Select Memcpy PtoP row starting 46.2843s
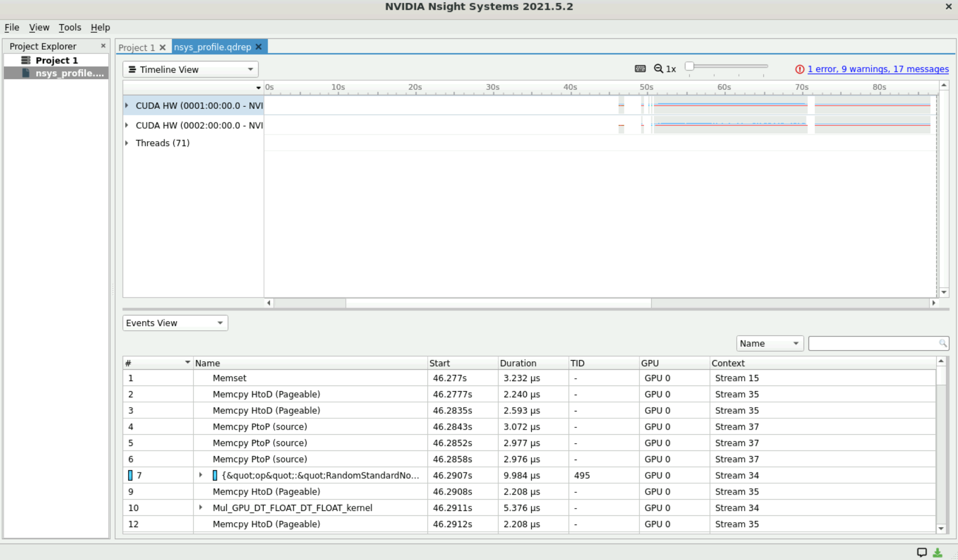Screen dimensions: 958x560 coord(529,427)
